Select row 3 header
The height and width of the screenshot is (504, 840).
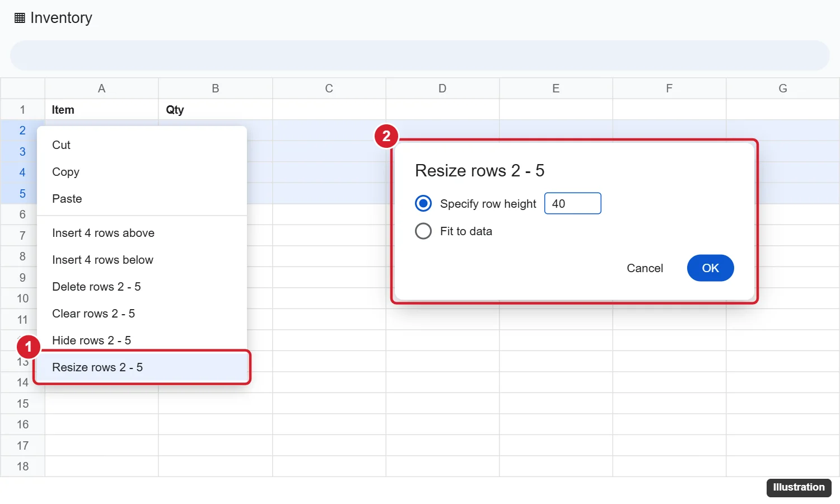click(22, 152)
